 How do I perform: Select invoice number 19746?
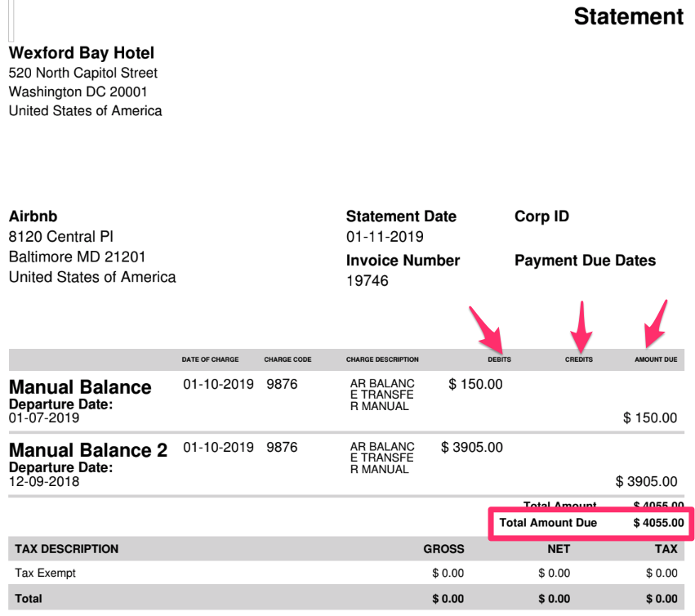pyautogui.click(x=367, y=281)
